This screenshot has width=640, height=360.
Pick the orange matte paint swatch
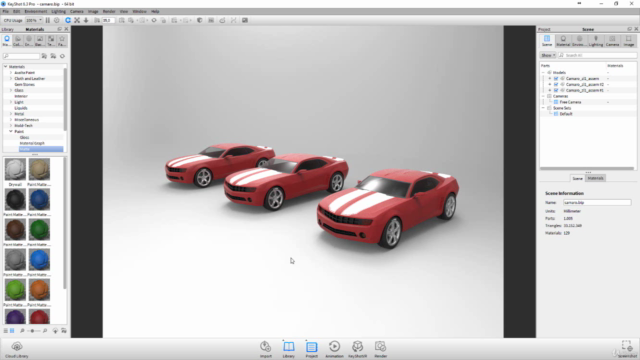[x=39, y=290]
